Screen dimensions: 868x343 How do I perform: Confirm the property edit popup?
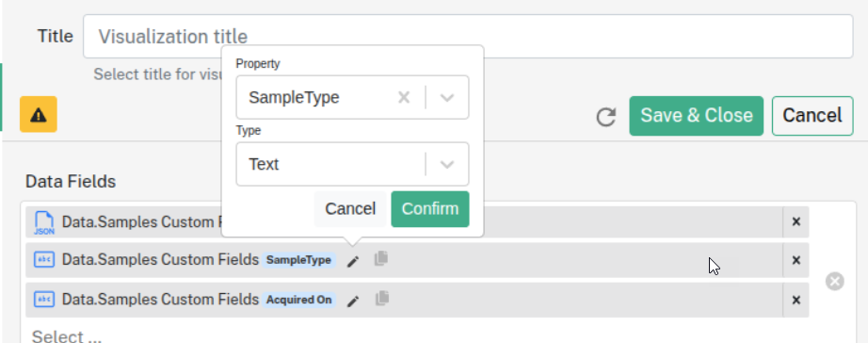(x=430, y=209)
